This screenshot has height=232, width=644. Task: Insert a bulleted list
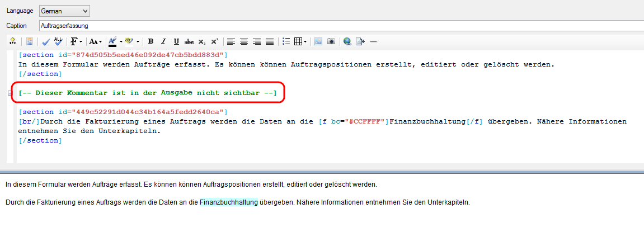click(286, 41)
